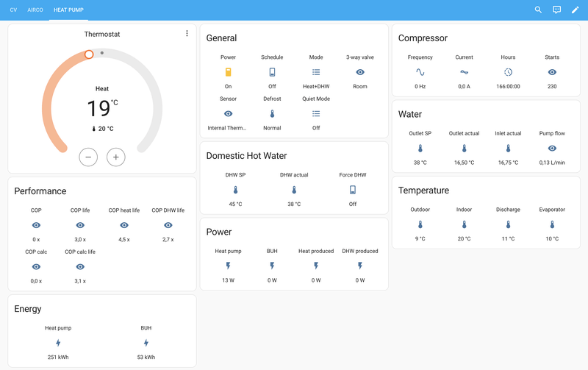
Task: Open the search icon in header
Action: (538, 10)
